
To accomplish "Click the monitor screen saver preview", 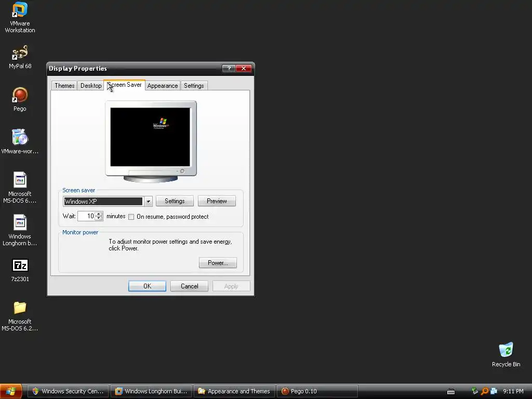I will click(x=150, y=137).
